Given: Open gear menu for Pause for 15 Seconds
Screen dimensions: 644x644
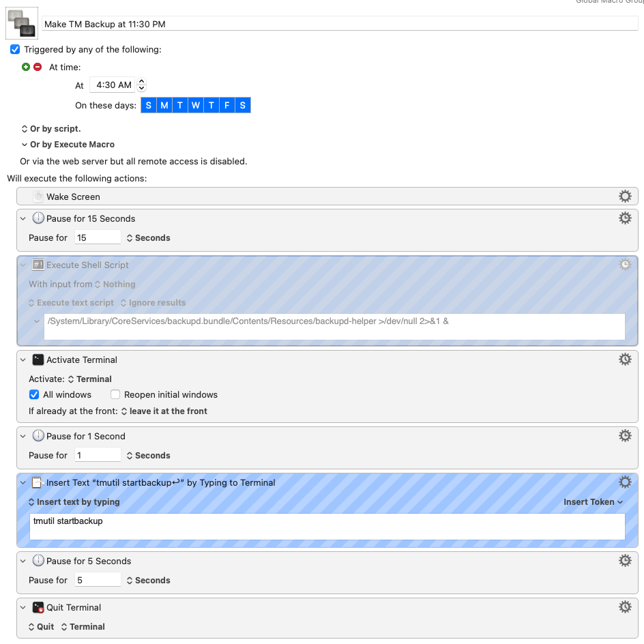Looking at the screenshot, I should click(x=625, y=218).
